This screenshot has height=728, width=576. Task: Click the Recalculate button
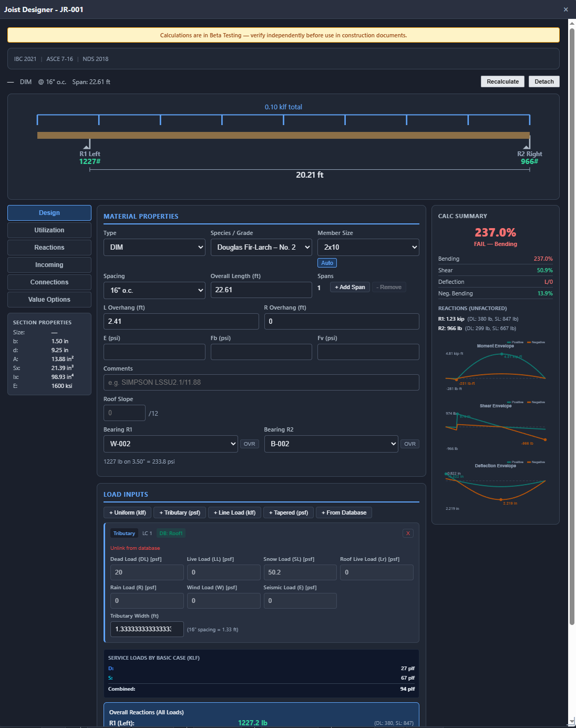502,81
